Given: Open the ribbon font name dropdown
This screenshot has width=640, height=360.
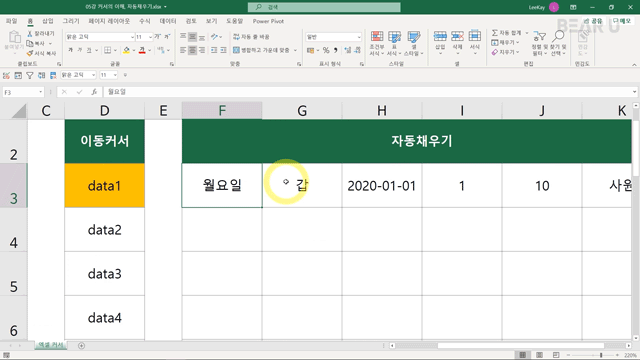Looking at the screenshot, I should [132, 37].
